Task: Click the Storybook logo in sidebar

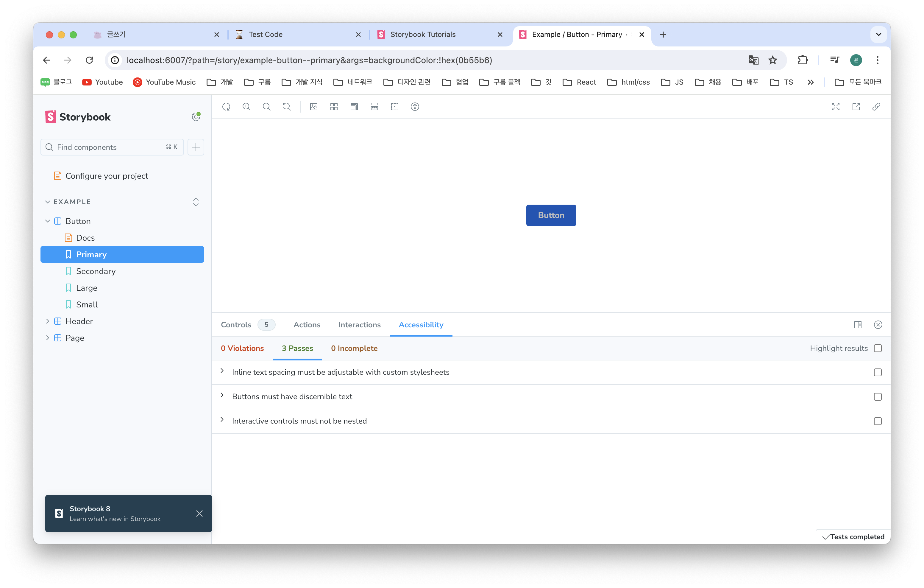Action: (78, 117)
